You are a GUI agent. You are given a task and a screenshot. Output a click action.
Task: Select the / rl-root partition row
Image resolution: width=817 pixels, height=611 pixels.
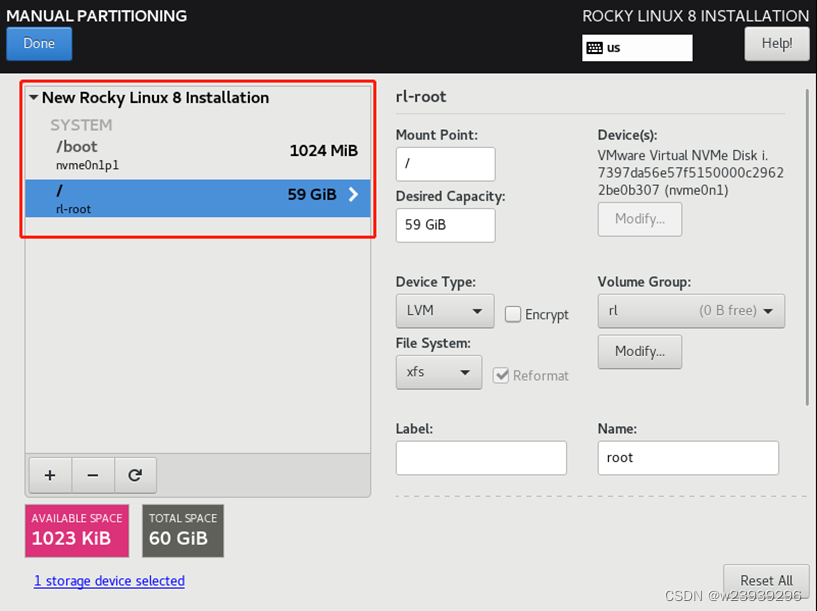(198, 198)
